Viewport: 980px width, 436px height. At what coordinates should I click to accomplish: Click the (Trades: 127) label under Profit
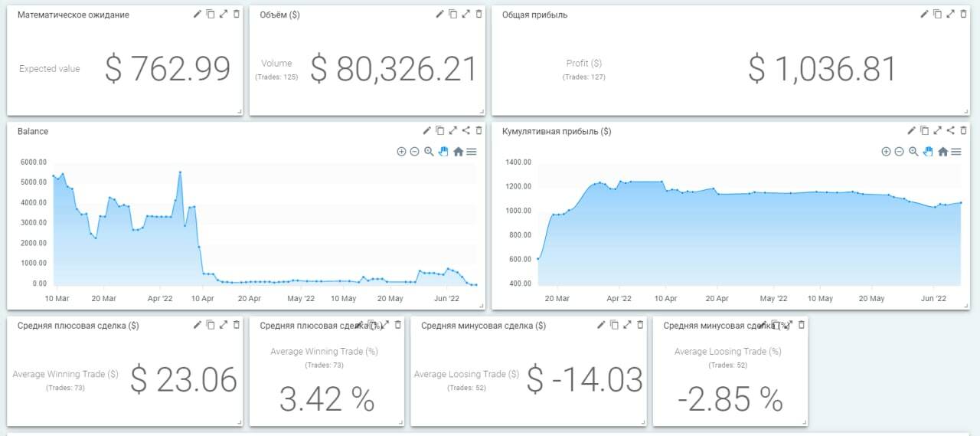pyautogui.click(x=584, y=77)
